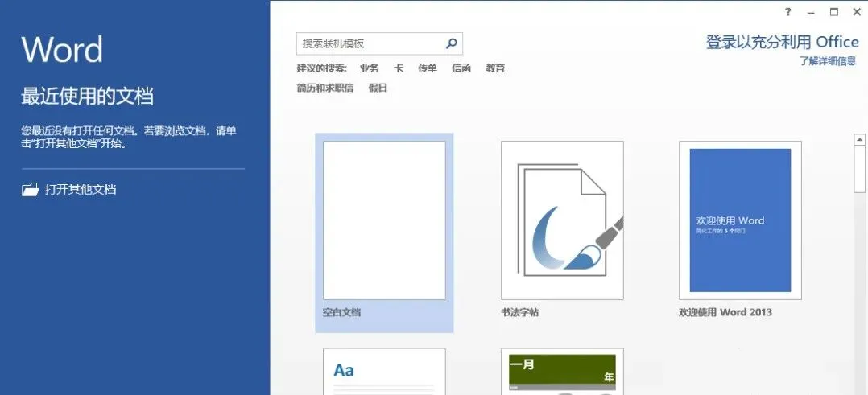
Task: Click the 空白文档 label
Action: pyautogui.click(x=341, y=312)
